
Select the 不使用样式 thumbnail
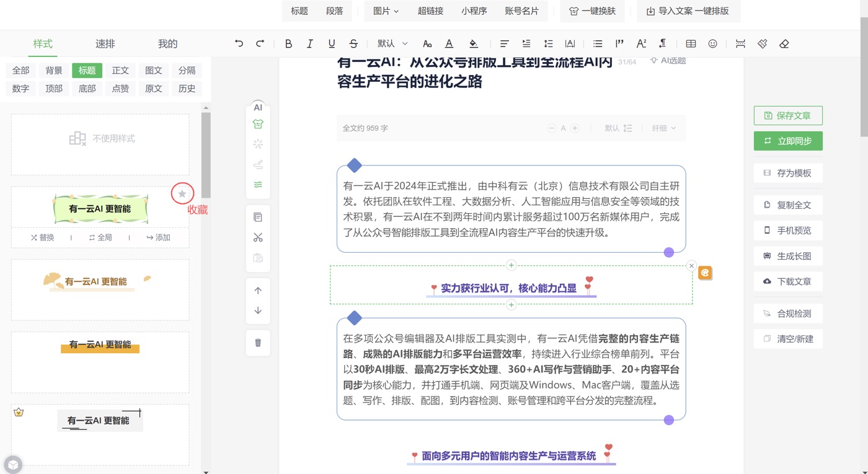tap(100, 144)
